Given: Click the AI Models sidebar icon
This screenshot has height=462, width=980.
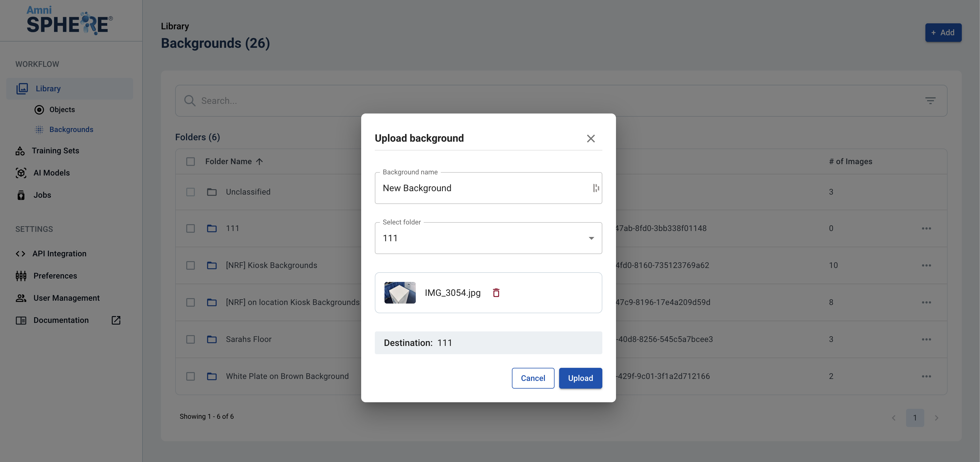Looking at the screenshot, I should tap(21, 173).
